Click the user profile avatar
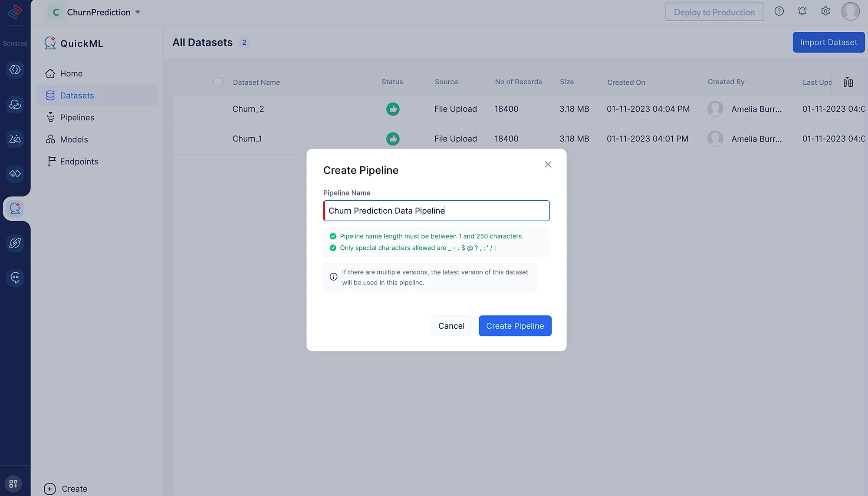Screen dimensions: 868x496 850,11
